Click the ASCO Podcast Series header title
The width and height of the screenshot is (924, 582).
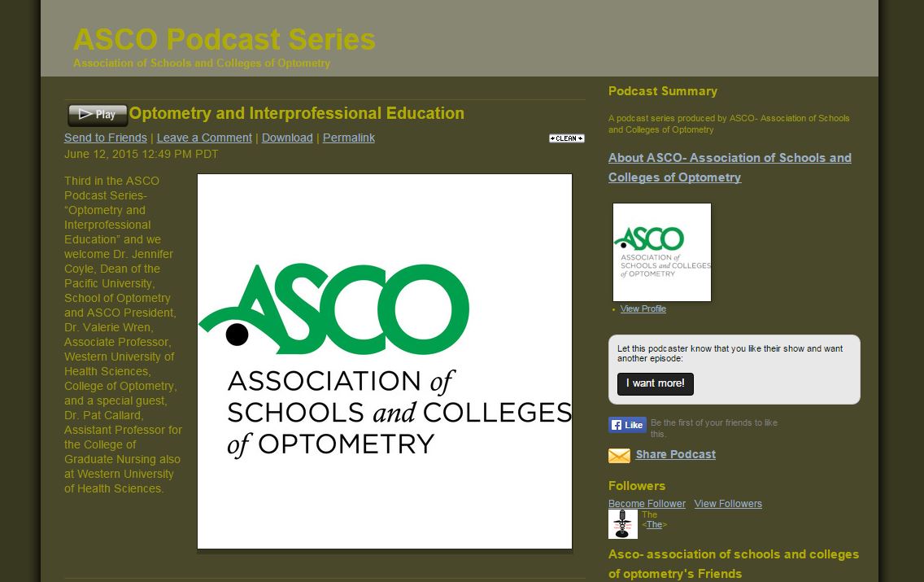[224, 39]
